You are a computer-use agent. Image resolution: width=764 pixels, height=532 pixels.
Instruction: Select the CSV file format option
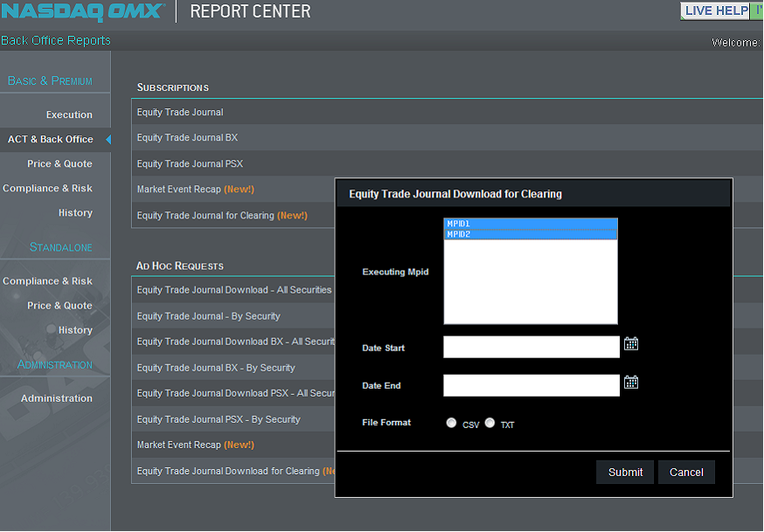tap(451, 423)
